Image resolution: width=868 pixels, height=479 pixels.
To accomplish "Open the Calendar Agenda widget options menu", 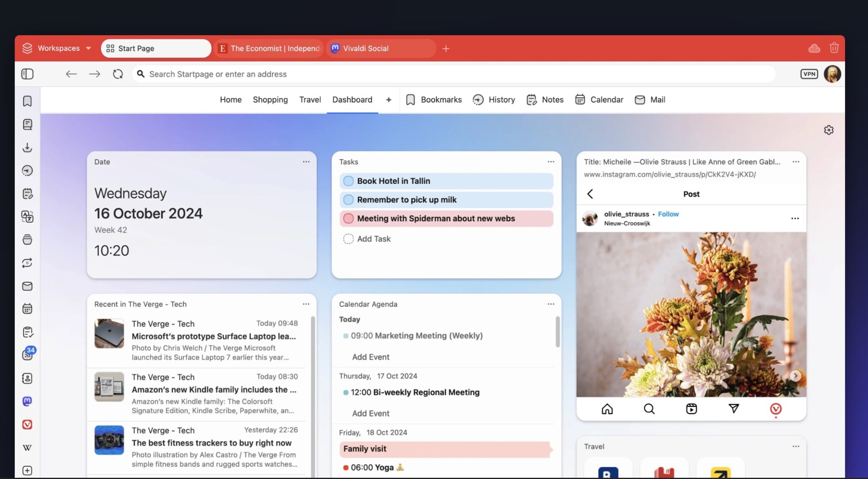I will tap(551, 304).
